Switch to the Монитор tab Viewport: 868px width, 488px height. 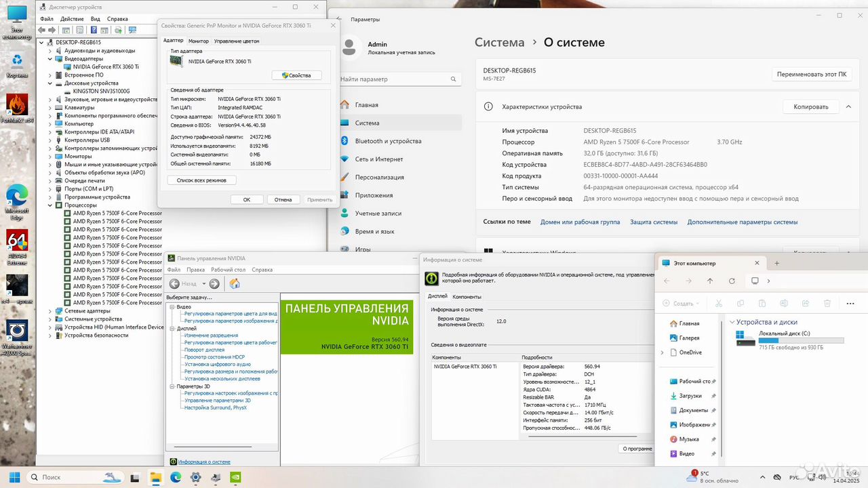tap(199, 41)
